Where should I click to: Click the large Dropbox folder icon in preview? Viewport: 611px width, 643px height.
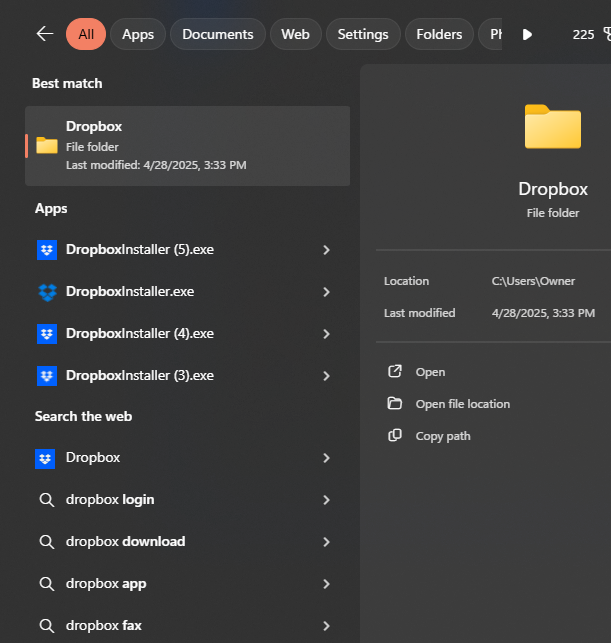[552, 128]
